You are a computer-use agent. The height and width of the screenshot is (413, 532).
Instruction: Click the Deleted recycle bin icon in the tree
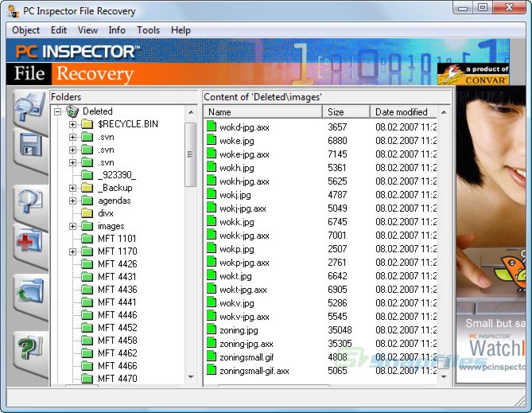72,111
